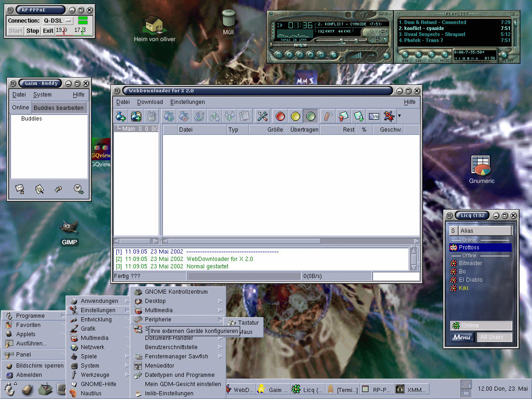The height and width of the screenshot is (399, 532).
Task: Click the paste from clipboard download icon
Action: [x=136, y=116]
